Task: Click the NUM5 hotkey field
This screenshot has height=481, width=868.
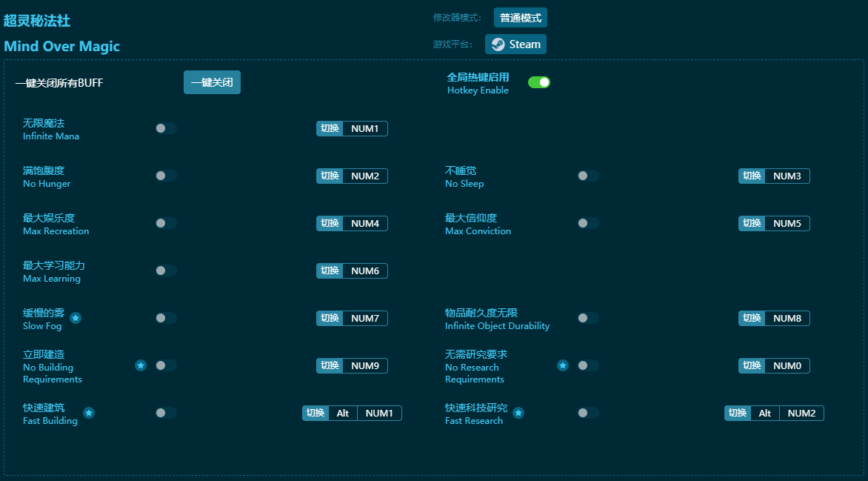Action: click(x=787, y=223)
